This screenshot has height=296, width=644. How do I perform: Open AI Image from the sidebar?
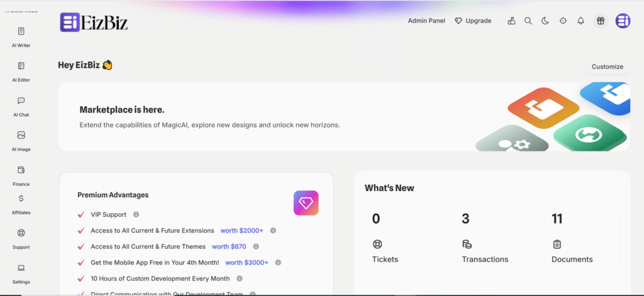tap(21, 136)
